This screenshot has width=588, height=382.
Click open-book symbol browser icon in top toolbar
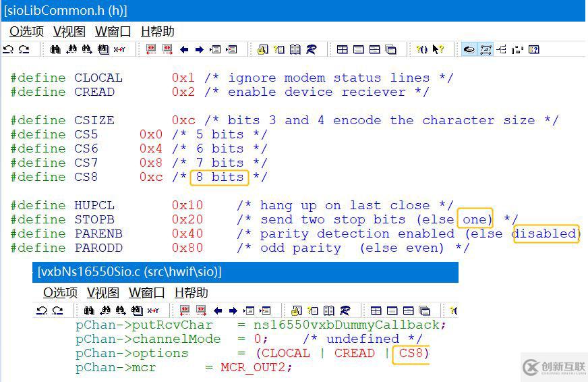click(x=295, y=49)
